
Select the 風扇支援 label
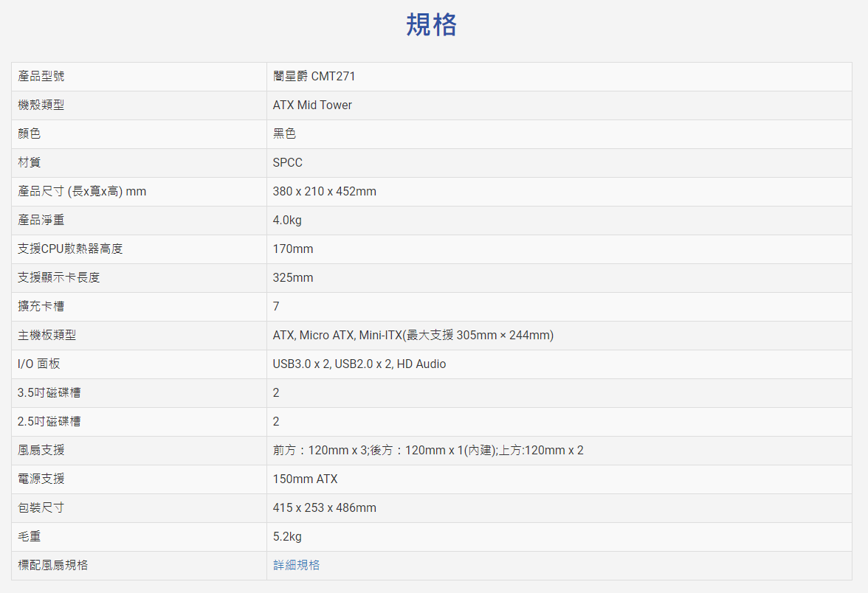(41, 450)
